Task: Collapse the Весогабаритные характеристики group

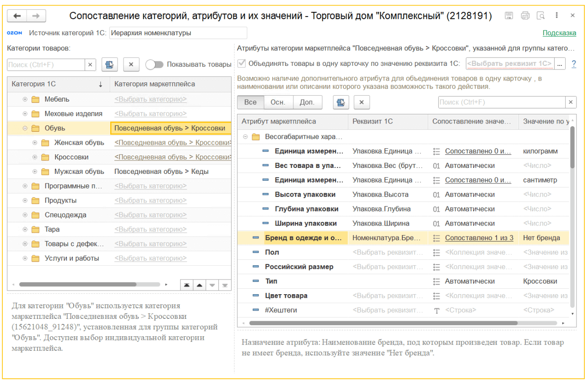Action: point(246,137)
